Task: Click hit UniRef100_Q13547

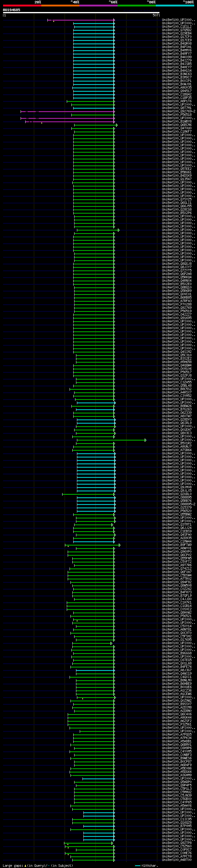Action: pos(177,179)
